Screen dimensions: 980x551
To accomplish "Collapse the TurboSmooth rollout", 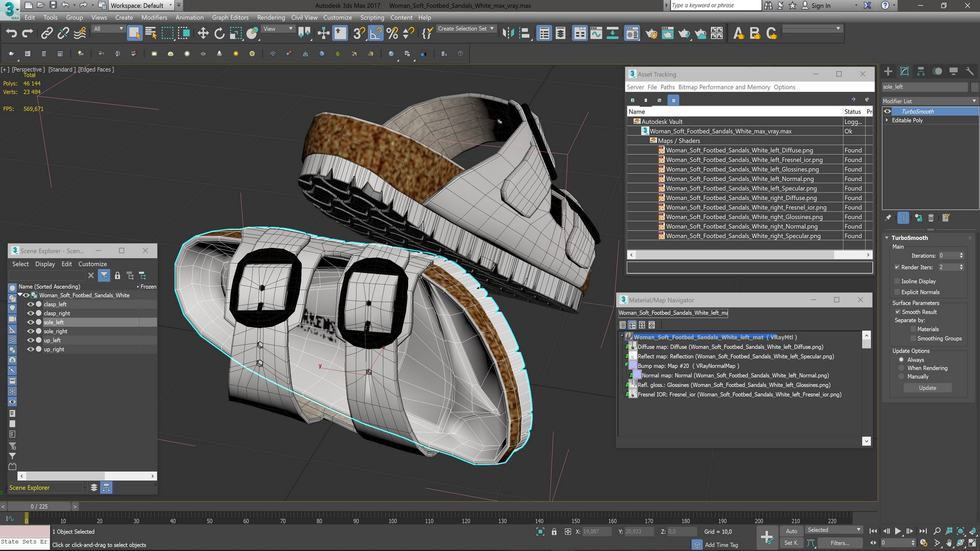I will pyautogui.click(x=887, y=238).
